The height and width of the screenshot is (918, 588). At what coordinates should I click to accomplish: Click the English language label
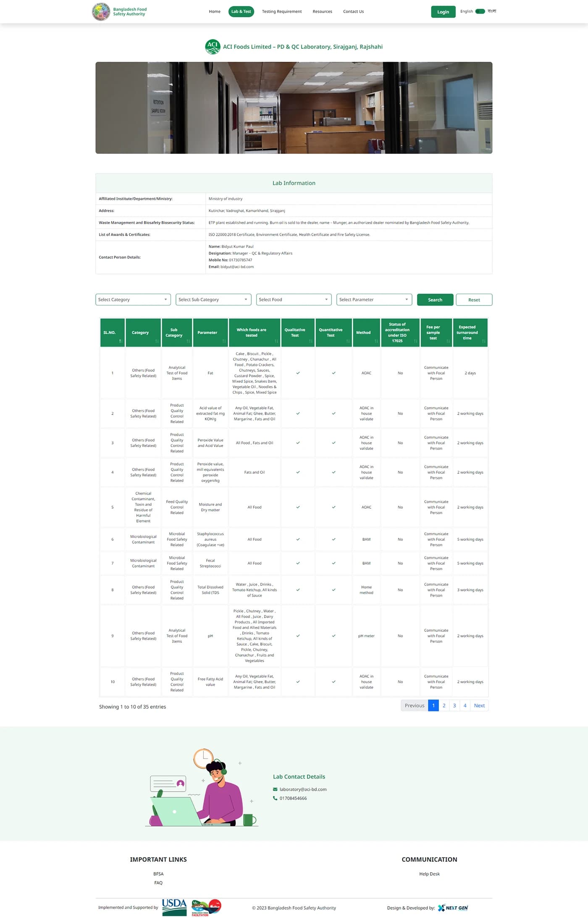466,11
